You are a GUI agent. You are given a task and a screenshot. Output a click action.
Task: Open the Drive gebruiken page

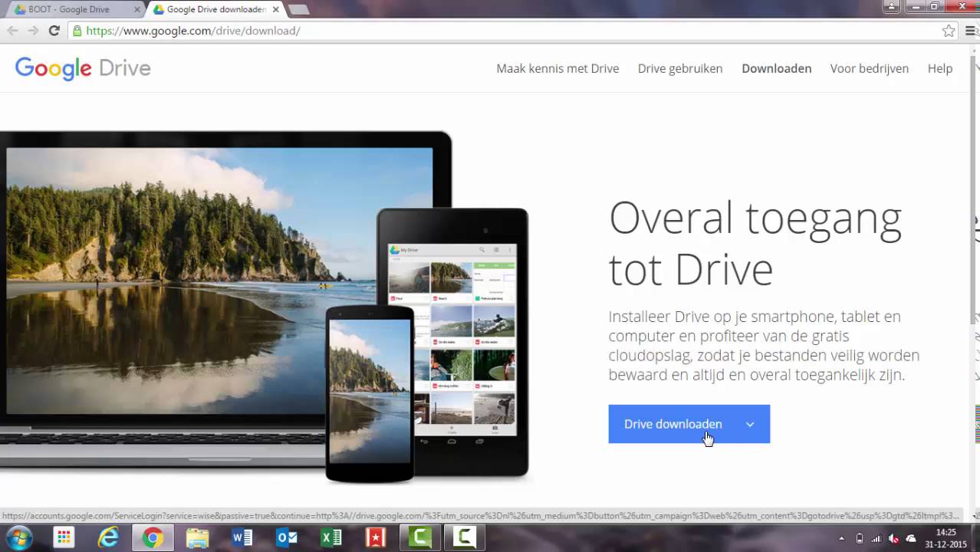click(x=680, y=68)
